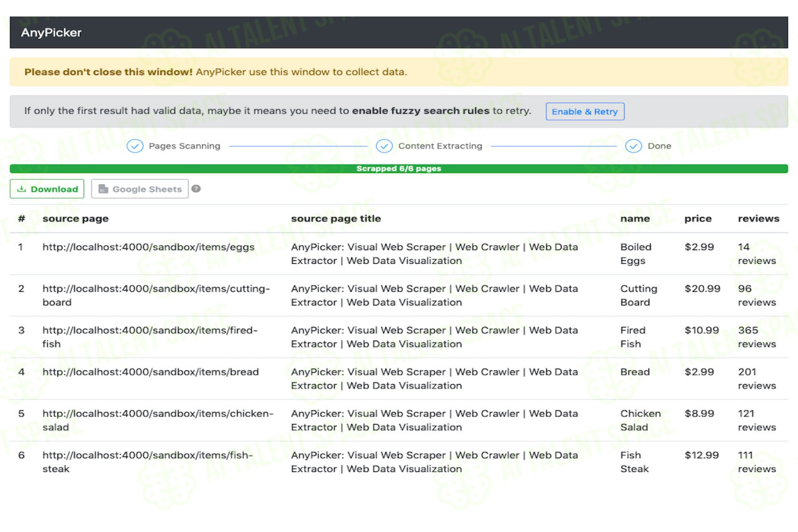
Task: Click the Content Extracting step label
Action: [x=440, y=146]
